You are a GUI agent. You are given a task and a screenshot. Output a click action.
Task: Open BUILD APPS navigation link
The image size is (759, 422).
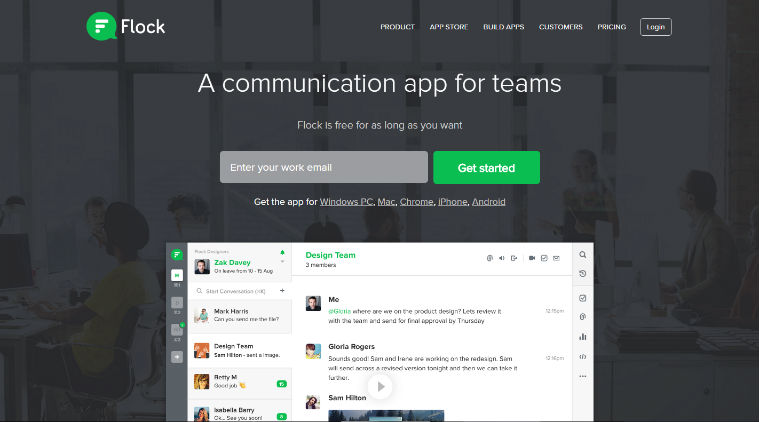tap(503, 27)
